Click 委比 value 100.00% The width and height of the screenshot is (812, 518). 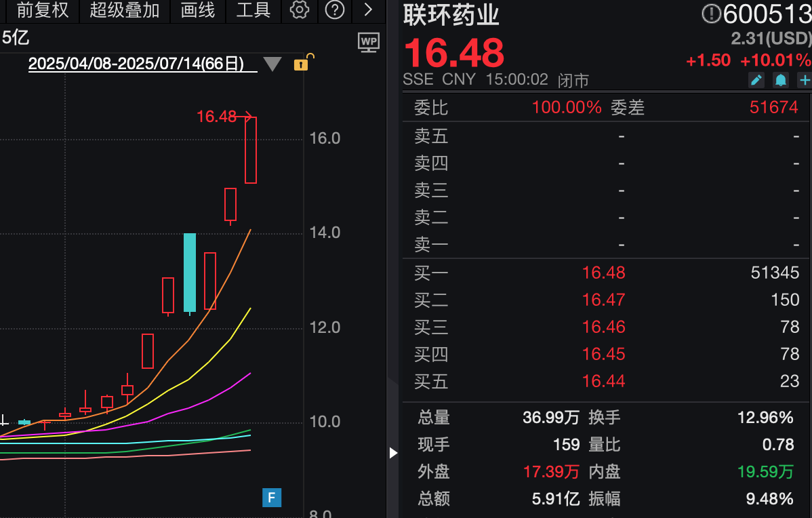point(567,108)
